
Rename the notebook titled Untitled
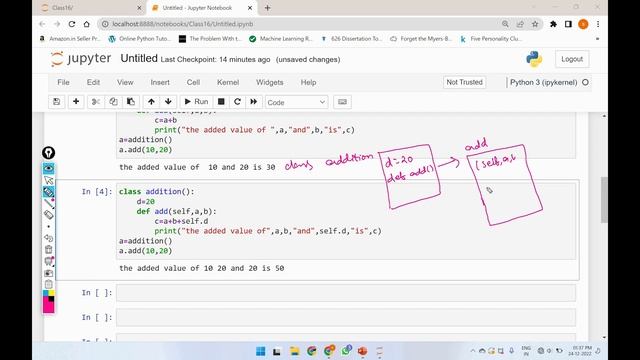139,58
